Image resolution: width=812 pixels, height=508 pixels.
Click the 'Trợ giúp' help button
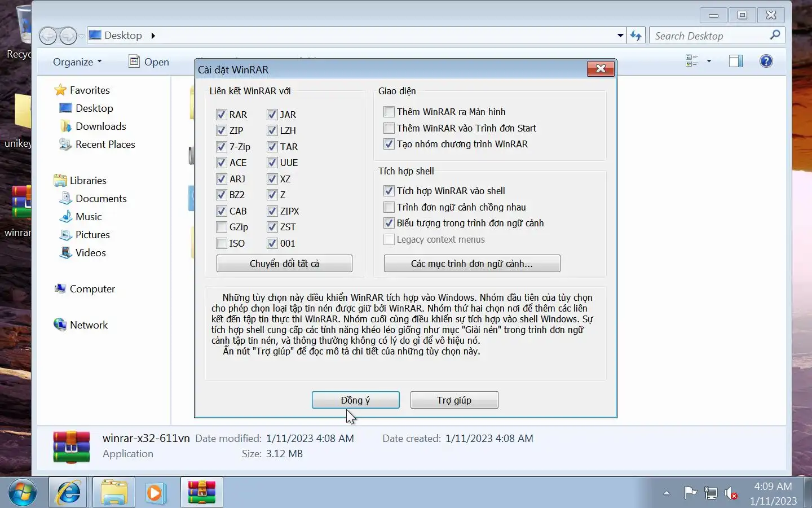(454, 400)
